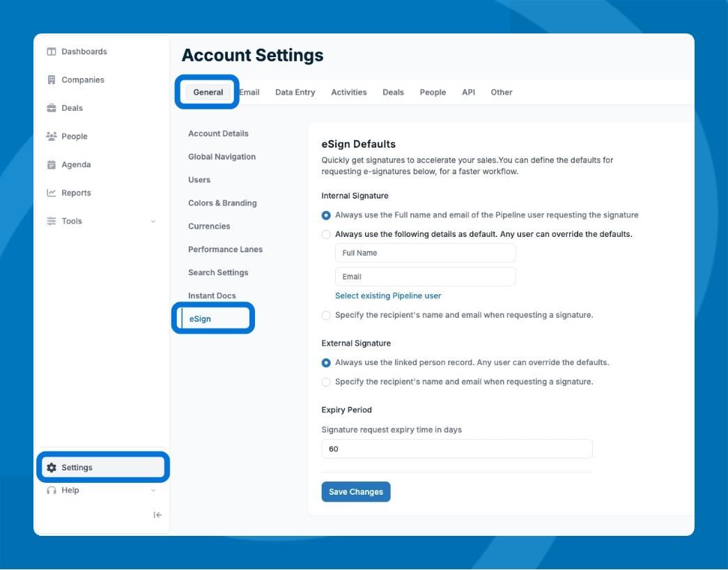Expand the Tools menu chevron

coord(153,222)
